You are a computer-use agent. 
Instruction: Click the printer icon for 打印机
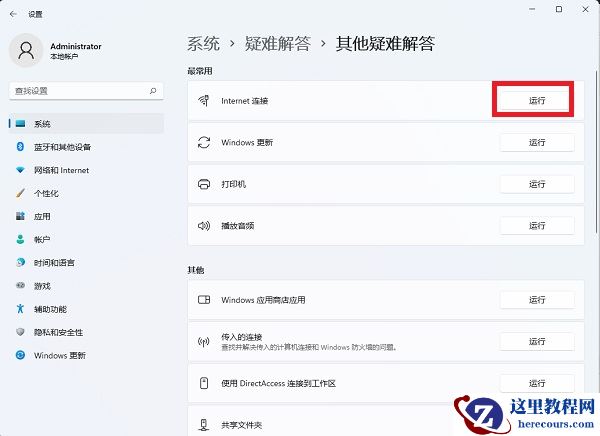point(204,184)
